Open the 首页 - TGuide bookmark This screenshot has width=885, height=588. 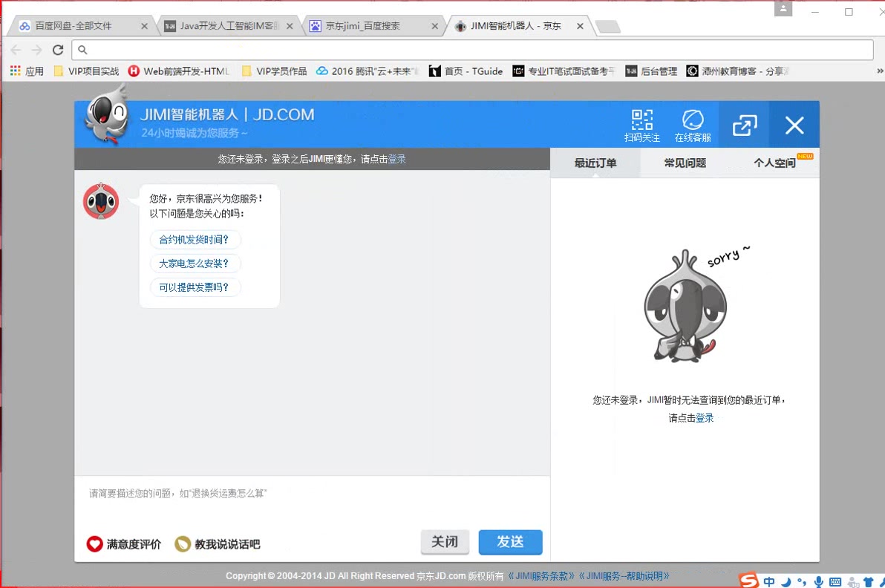[x=466, y=71]
